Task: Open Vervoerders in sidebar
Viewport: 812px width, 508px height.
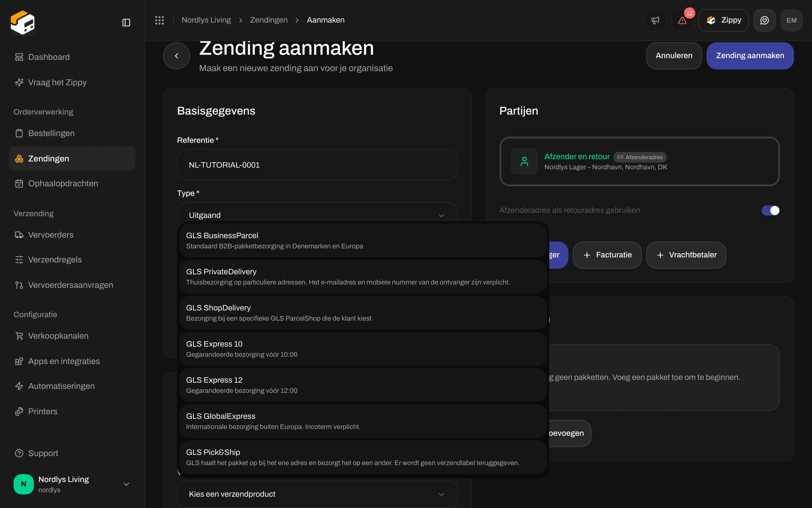Action: [x=72, y=235]
